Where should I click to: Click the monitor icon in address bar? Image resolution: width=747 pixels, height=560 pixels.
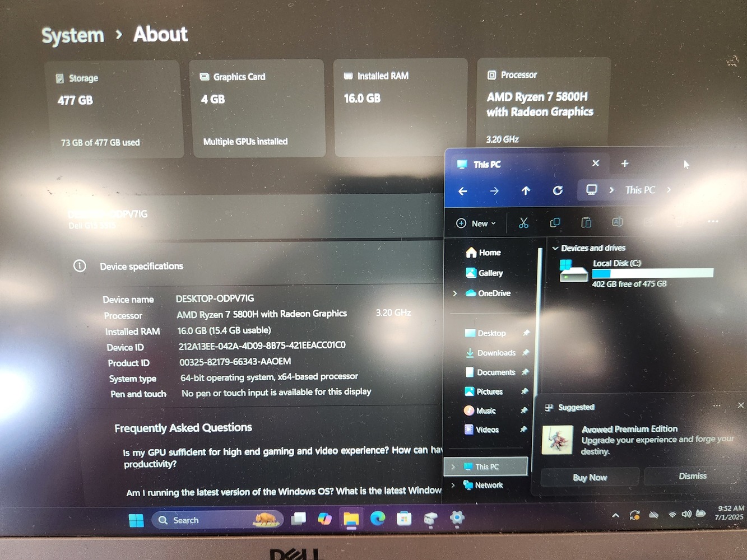(x=591, y=189)
